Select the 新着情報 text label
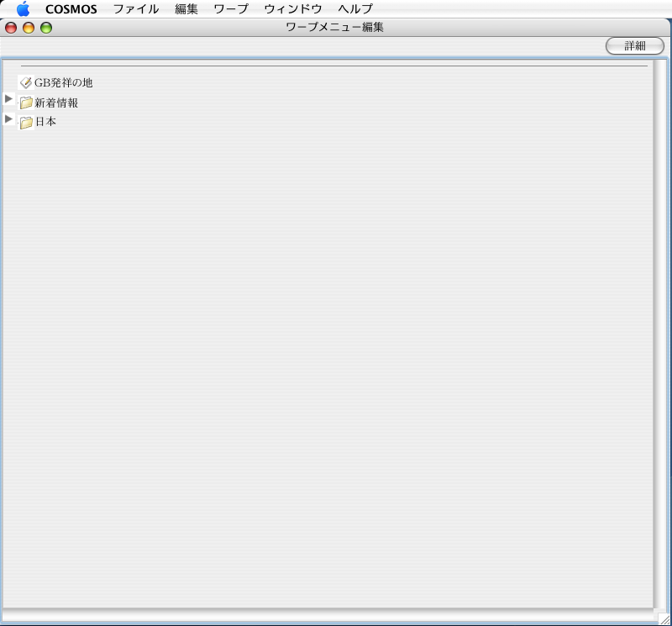This screenshot has width=672, height=626. [x=56, y=103]
